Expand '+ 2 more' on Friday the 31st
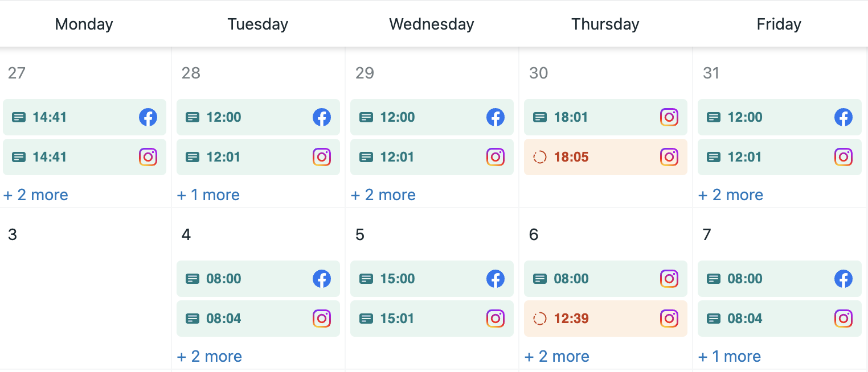 pyautogui.click(x=731, y=195)
